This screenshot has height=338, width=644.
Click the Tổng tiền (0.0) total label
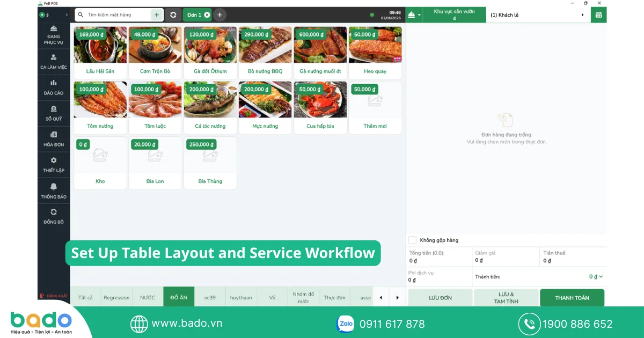tap(427, 253)
